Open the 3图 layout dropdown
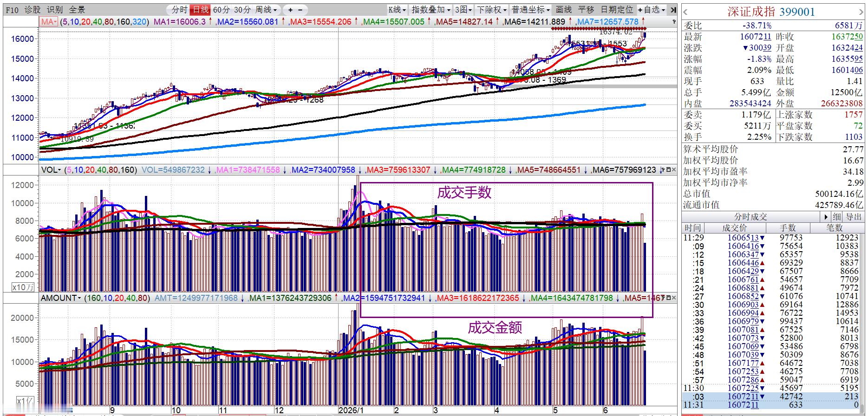The width and height of the screenshot is (868, 416). coord(463,9)
